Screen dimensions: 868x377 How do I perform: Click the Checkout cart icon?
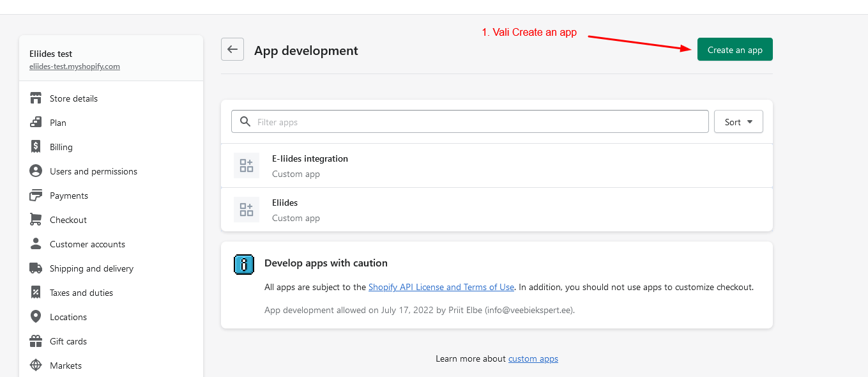[36, 220]
